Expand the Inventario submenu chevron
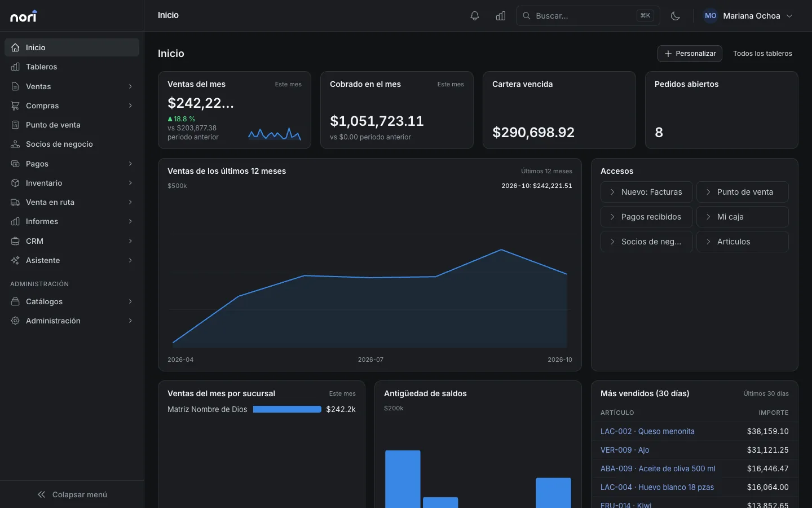 [x=130, y=183]
